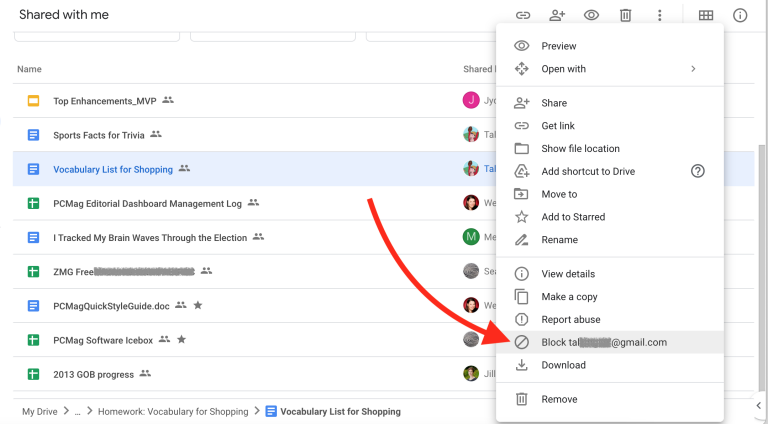Click the shared people icon on Vocabulary List

[184, 168]
